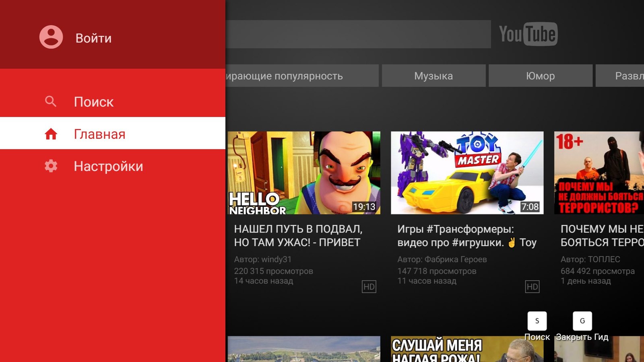Open the Набирающие популярность tab

pos(302,76)
